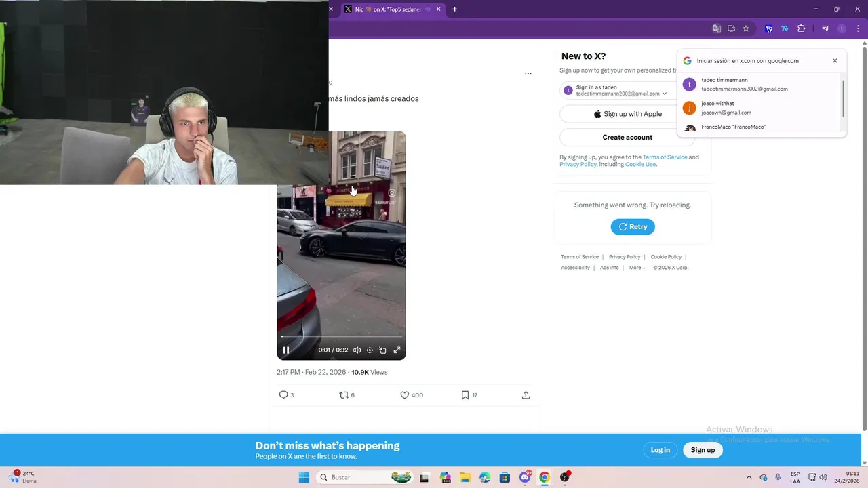This screenshot has height=488, width=868.
Task: Open OBS Studio from the taskbar
Action: [x=565, y=477]
